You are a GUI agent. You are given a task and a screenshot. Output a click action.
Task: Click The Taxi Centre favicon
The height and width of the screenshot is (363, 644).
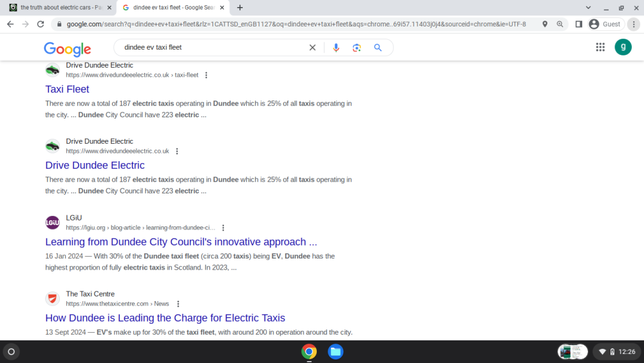pyautogui.click(x=52, y=299)
